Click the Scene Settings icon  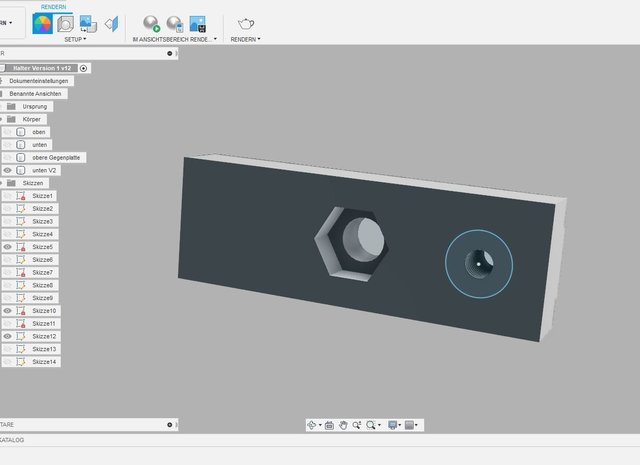point(64,24)
